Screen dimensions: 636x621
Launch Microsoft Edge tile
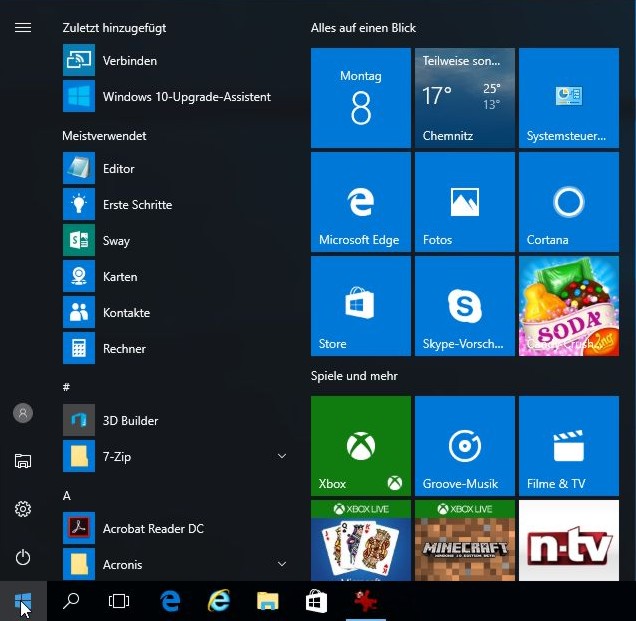coord(361,202)
